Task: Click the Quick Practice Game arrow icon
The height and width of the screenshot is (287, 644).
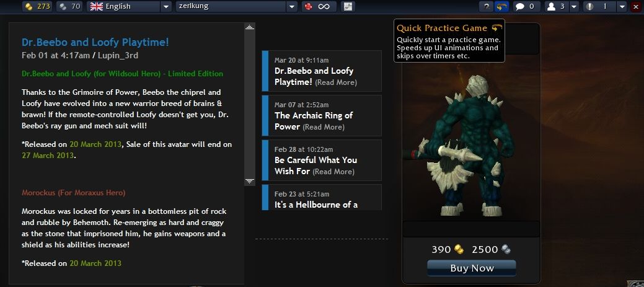Action: (500, 7)
